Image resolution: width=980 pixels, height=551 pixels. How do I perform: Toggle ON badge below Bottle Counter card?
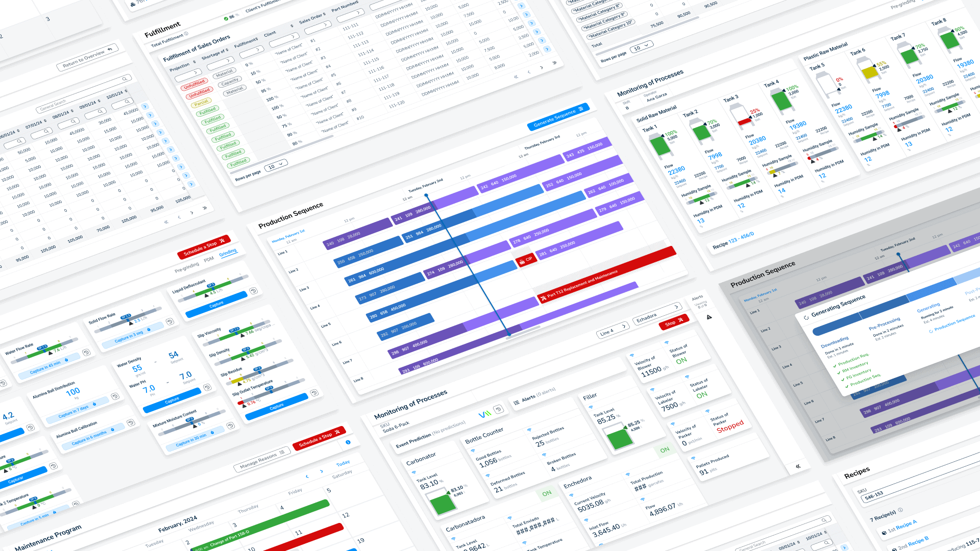(x=547, y=493)
